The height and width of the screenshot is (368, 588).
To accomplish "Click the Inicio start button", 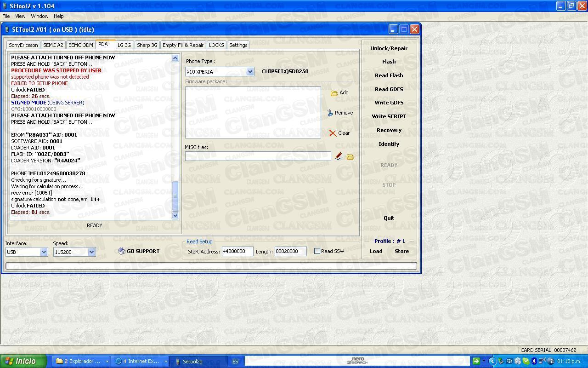I will [23, 361].
